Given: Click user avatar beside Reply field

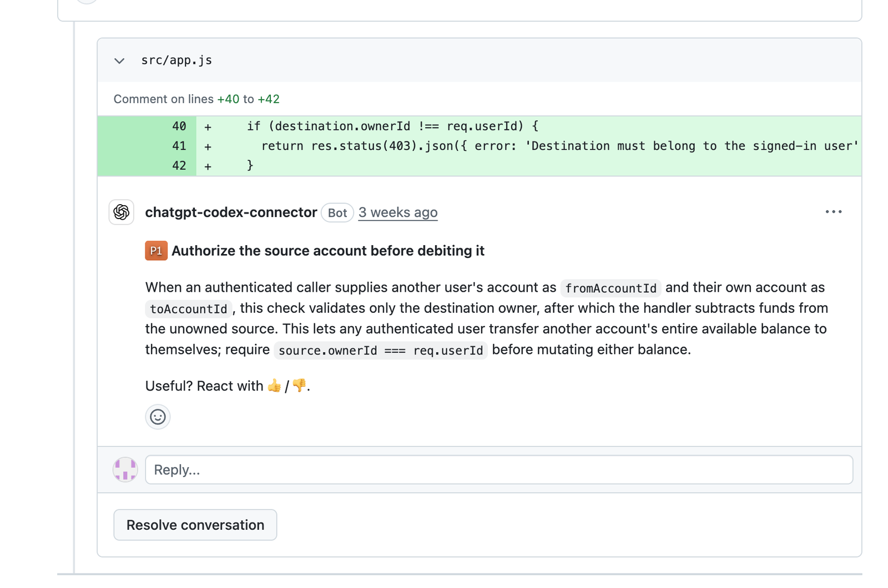Looking at the screenshot, I should pyautogui.click(x=125, y=469).
